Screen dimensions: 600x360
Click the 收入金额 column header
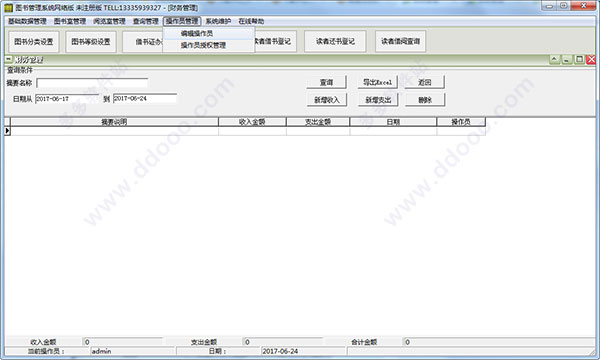click(252, 122)
